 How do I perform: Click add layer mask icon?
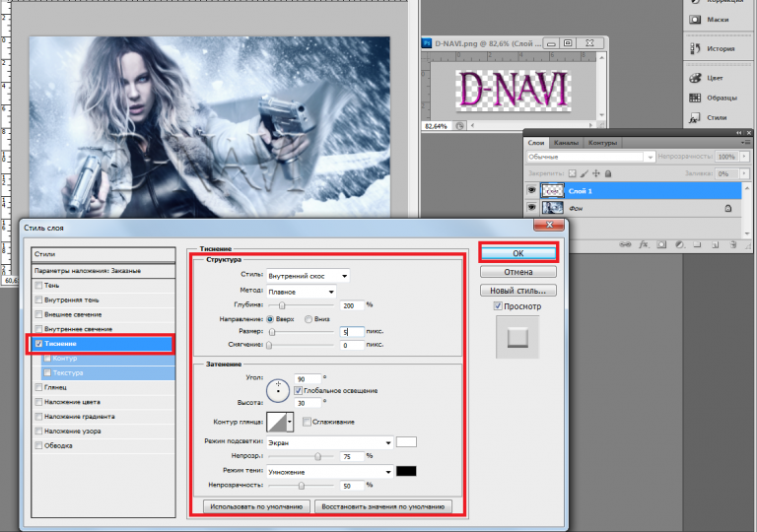(661, 244)
